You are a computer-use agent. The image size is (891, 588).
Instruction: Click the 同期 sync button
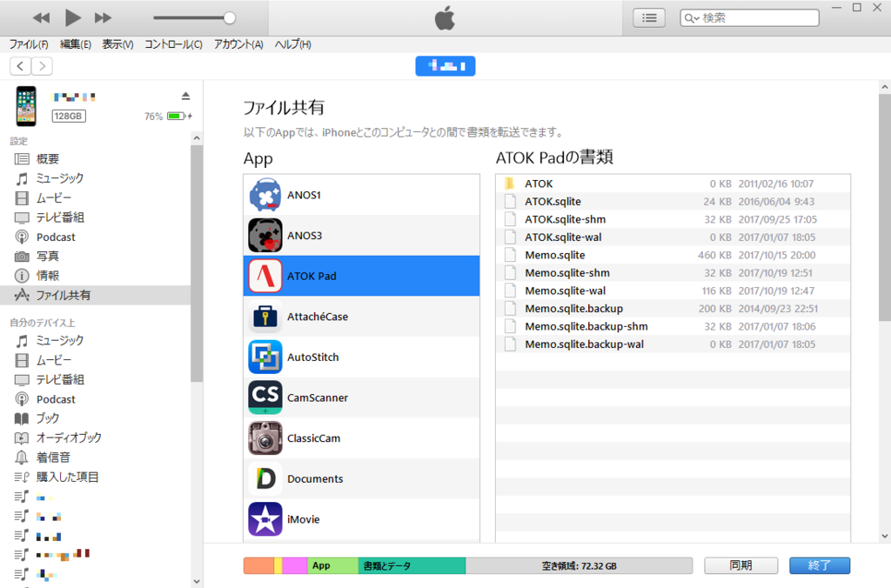(x=741, y=566)
